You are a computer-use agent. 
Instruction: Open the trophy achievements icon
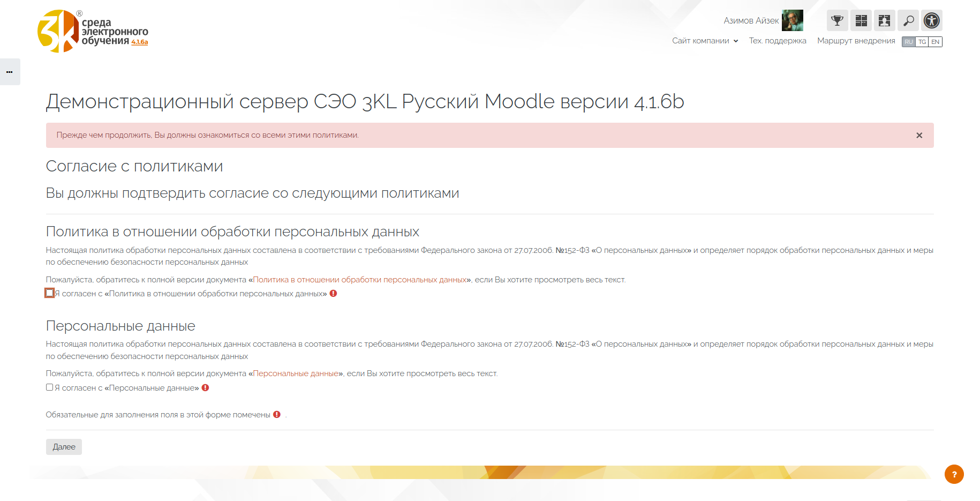pos(837,21)
